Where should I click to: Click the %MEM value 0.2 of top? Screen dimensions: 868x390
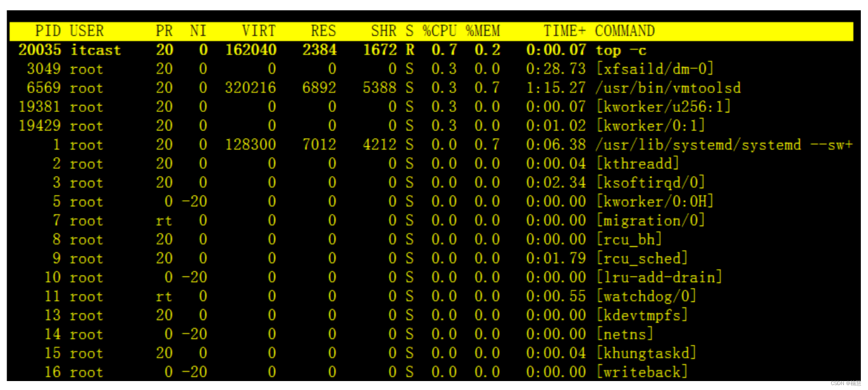click(x=487, y=50)
